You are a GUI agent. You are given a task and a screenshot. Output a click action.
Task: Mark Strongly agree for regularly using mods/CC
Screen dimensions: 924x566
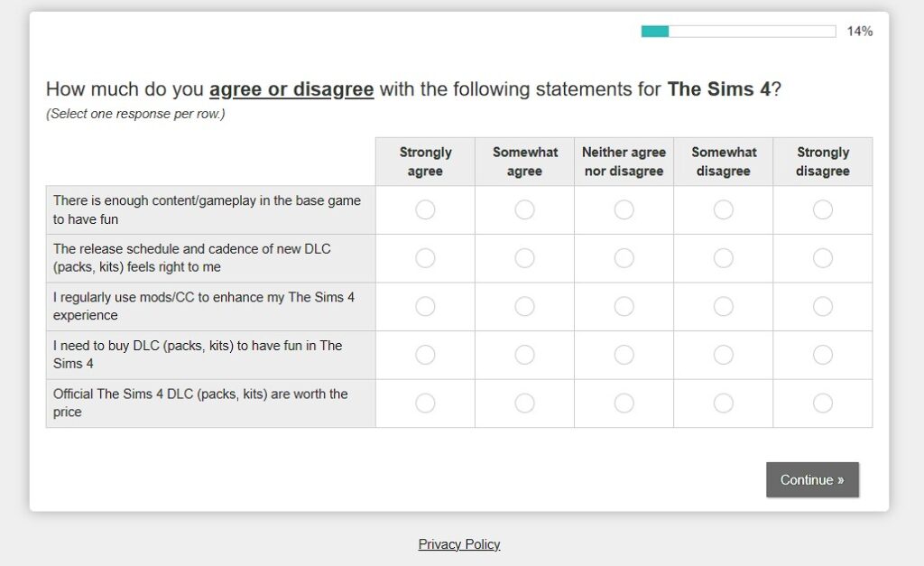tap(425, 307)
